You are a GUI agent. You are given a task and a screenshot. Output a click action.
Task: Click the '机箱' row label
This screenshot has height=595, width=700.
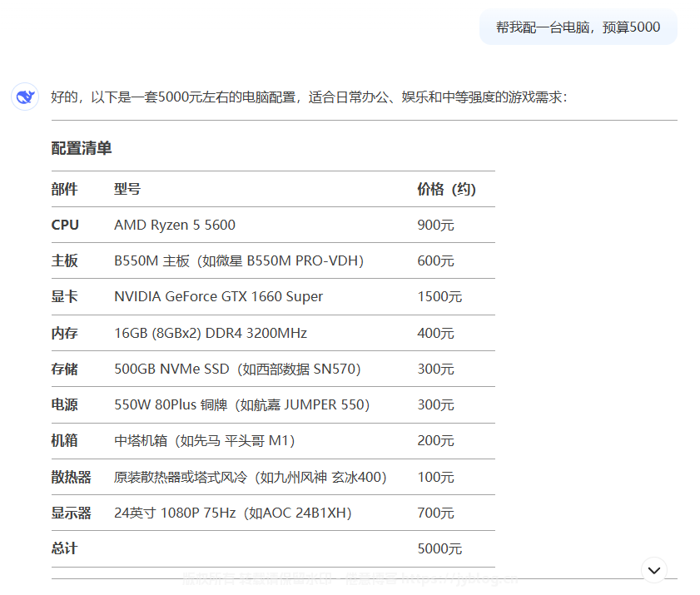65,441
